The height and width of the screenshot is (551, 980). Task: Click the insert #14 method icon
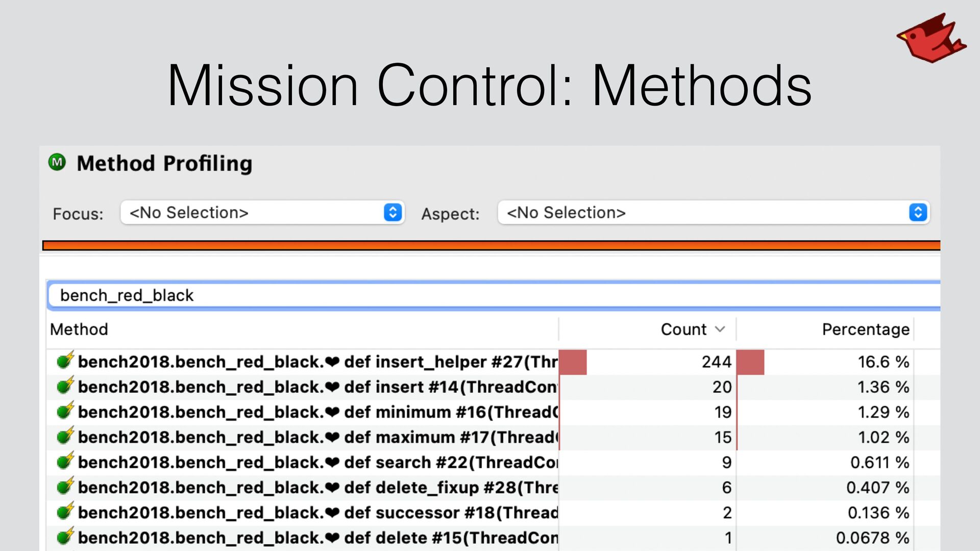(65, 386)
